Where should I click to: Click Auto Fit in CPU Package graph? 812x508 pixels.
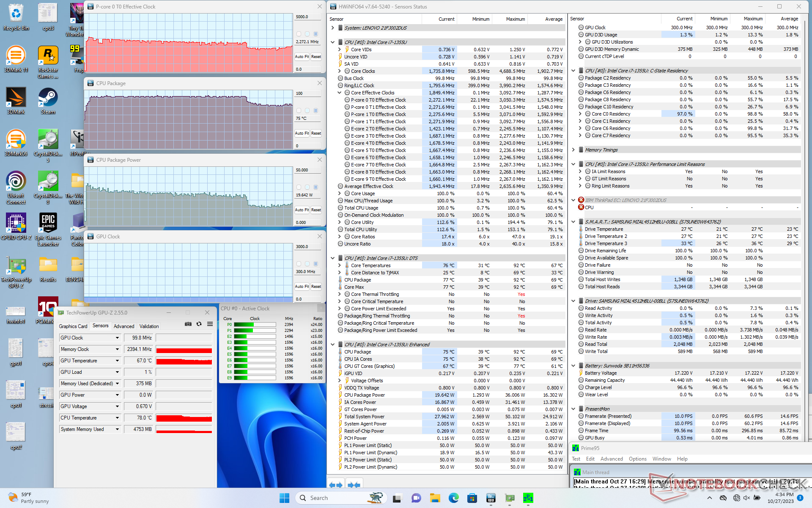(302, 133)
